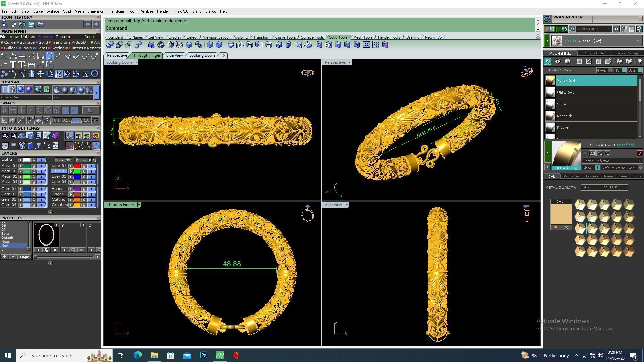
Task: Click the Cutters category in Main Menu
Action: (x=74, y=48)
